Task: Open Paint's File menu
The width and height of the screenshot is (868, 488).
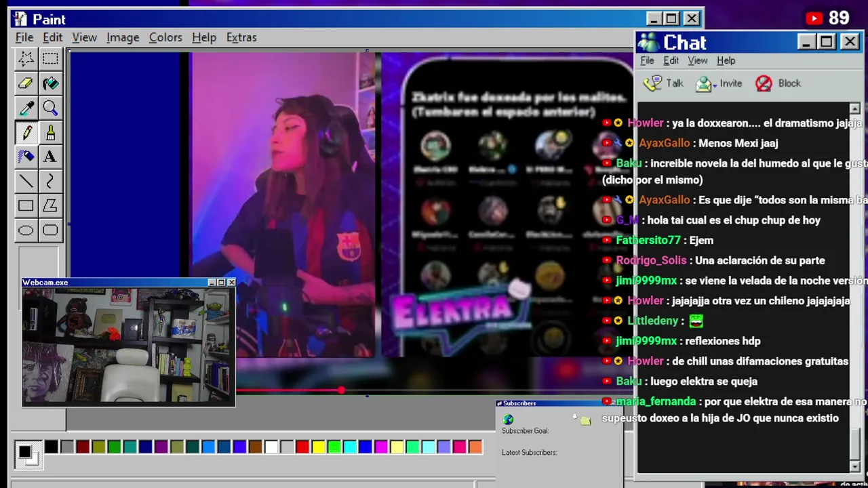Action: [x=24, y=37]
